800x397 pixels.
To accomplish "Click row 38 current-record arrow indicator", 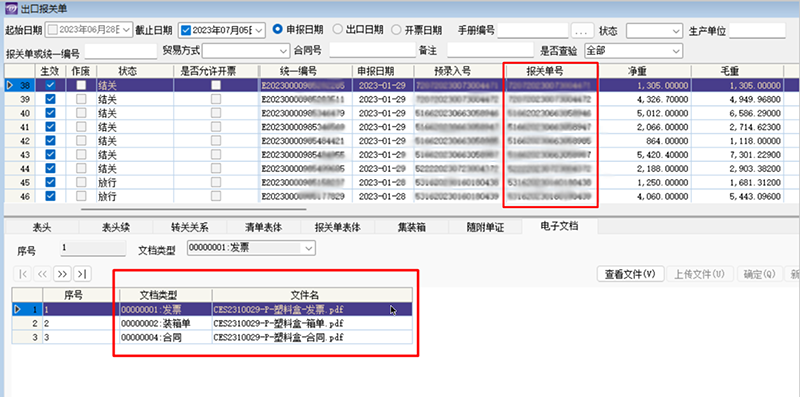I will [x=10, y=86].
